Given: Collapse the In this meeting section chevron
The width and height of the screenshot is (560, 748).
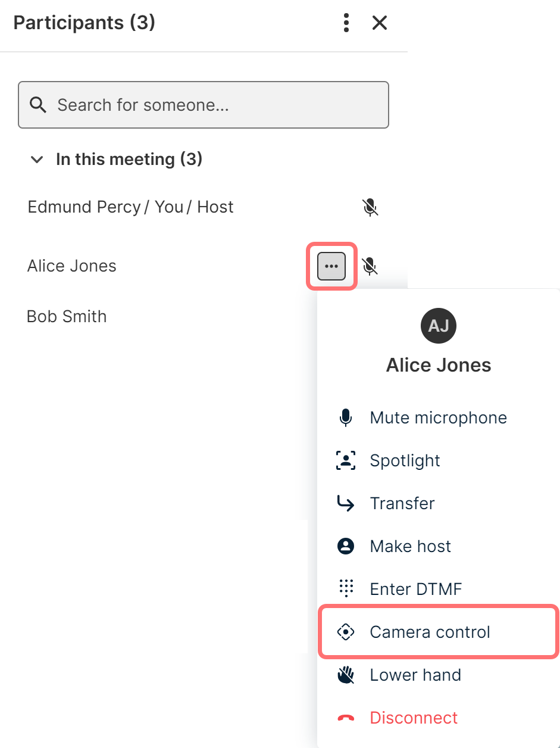Looking at the screenshot, I should (x=37, y=160).
